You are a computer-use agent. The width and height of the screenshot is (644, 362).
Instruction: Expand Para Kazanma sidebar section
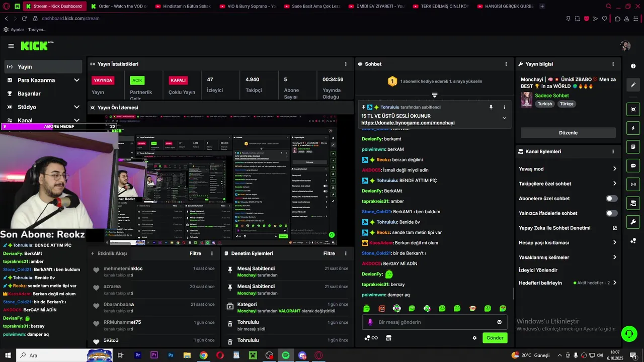pos(76,80)
